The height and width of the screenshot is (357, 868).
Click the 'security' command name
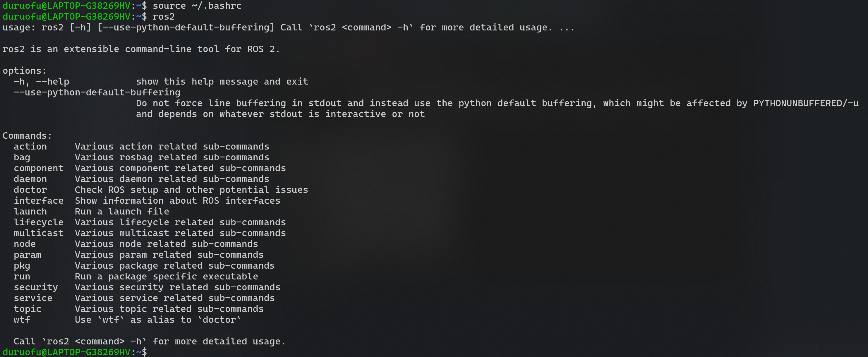(36, 287)
